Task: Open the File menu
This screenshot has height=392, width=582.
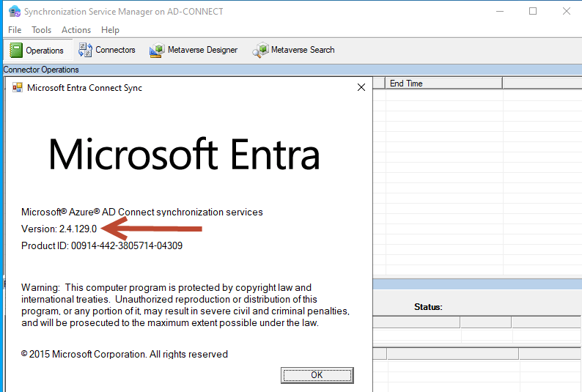Action: 15,30
